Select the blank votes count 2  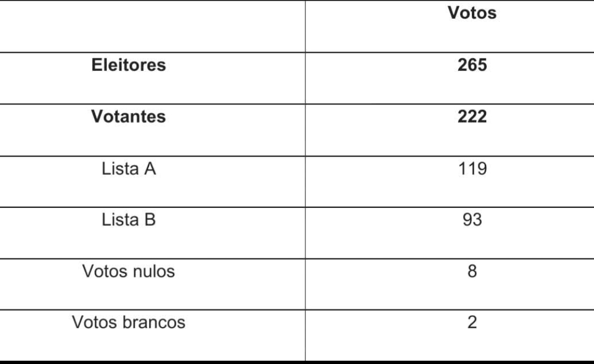pos(472,322)
